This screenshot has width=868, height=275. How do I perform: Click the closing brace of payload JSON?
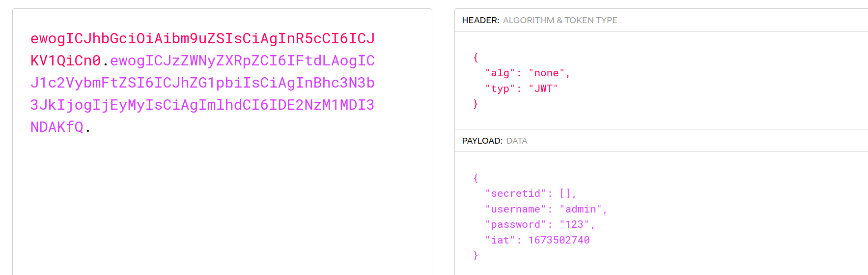pos(476,255)
